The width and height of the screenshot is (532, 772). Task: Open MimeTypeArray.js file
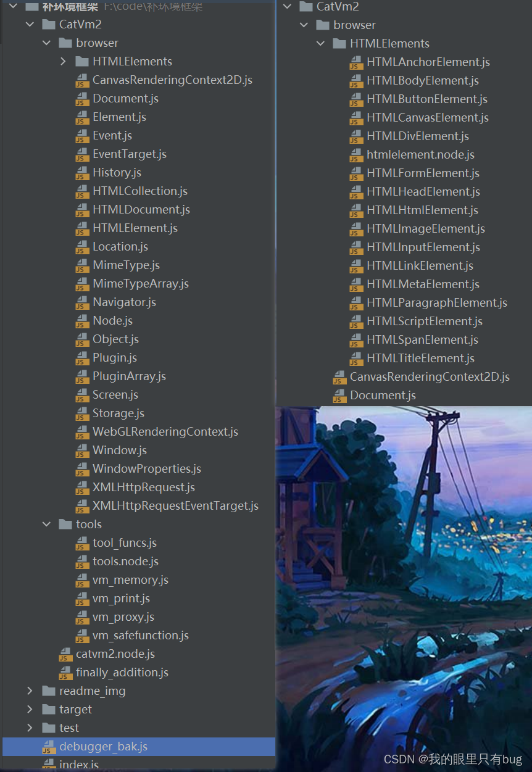(141, 284)
